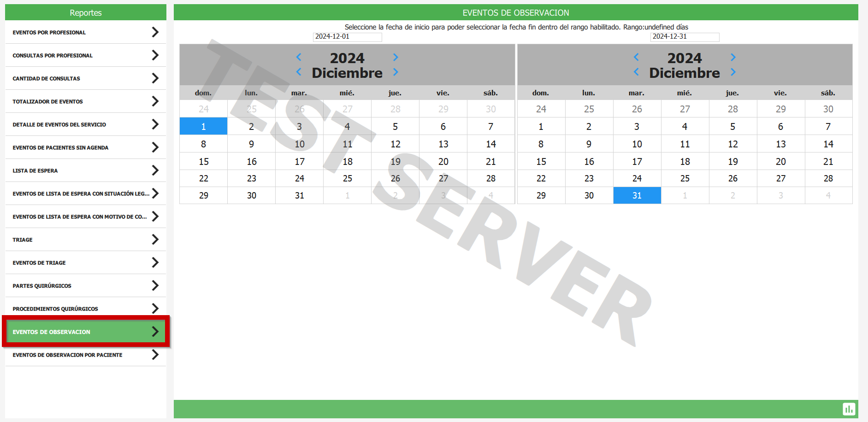Viewport: 868px width, 422px height.
Task: Expand arrow next to Lista de Espera
Action: 155,170
